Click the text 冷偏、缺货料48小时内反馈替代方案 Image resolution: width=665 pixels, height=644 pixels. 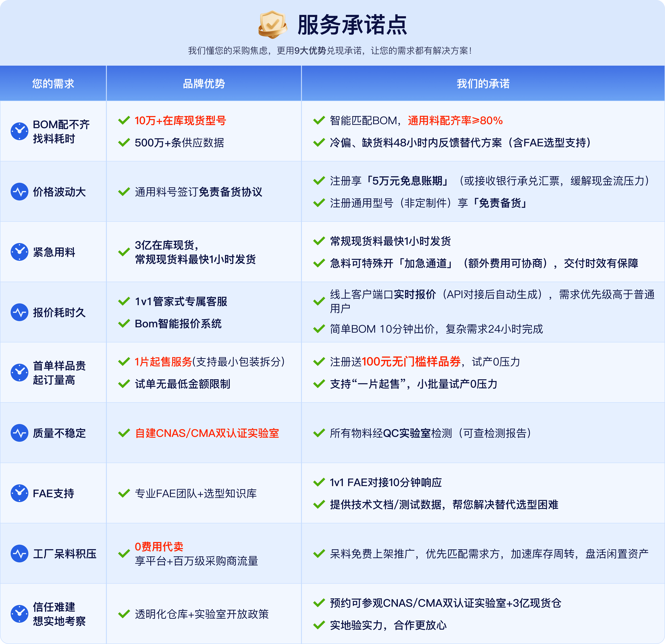pos(416,143)
